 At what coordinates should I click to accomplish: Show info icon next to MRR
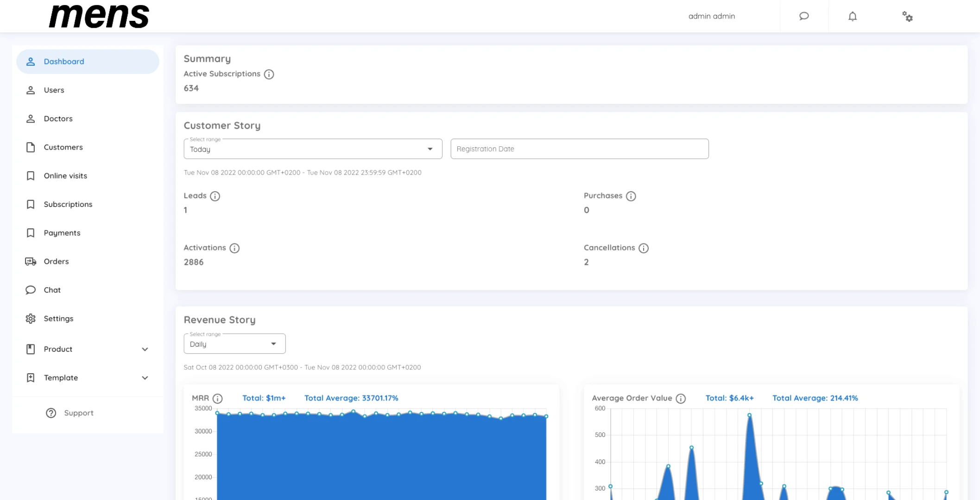[x=217, y=398]
